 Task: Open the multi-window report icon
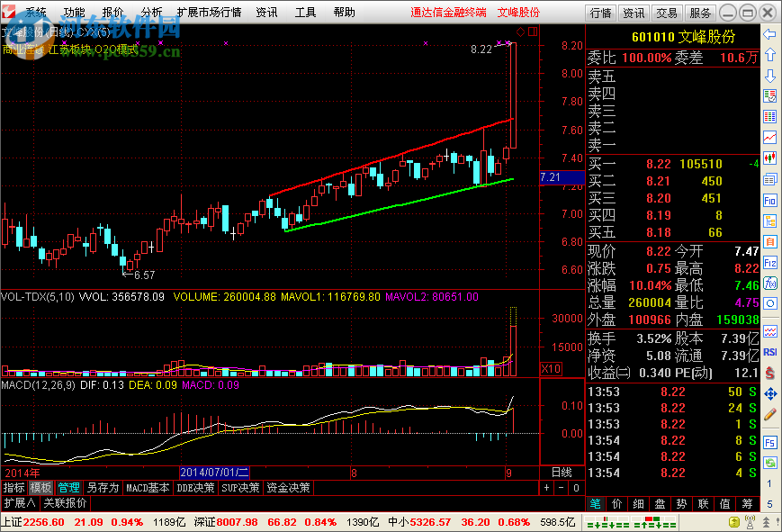pos(770,179)
